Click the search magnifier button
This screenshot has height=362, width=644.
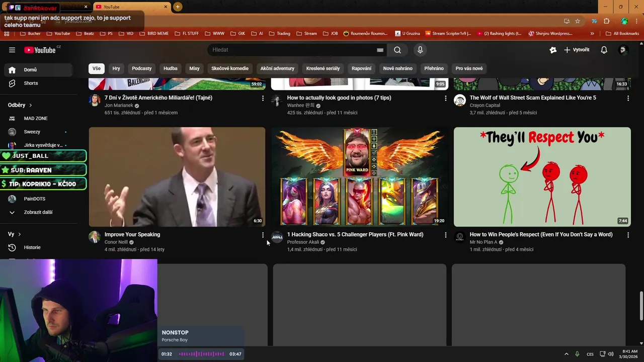coord(397,50)
